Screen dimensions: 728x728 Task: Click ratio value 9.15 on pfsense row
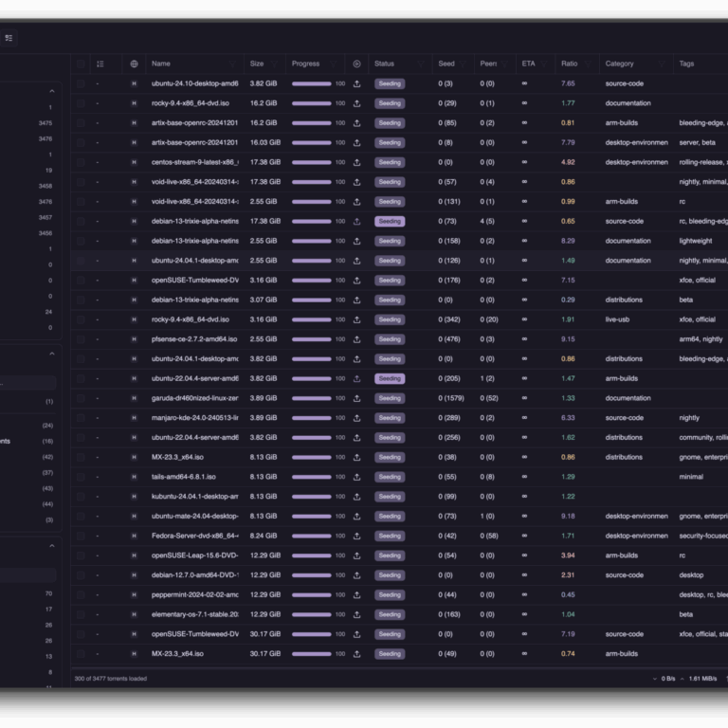coord(568,339)
